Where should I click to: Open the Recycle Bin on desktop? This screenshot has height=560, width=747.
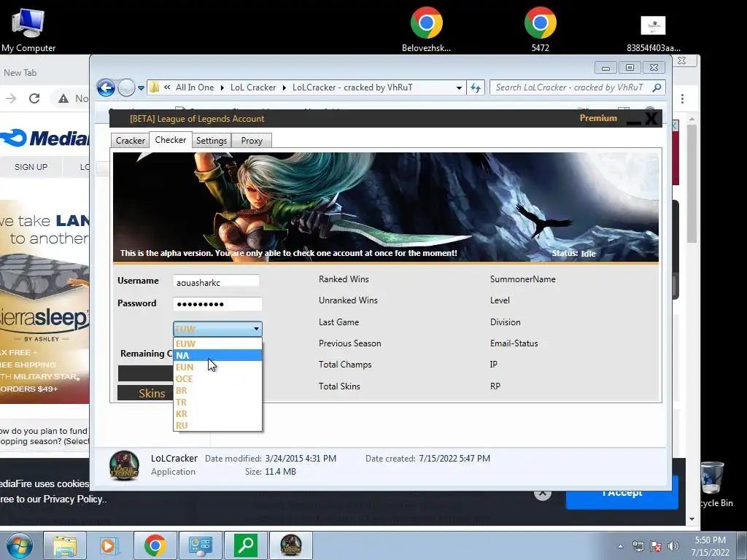click(x=713, y=484)
